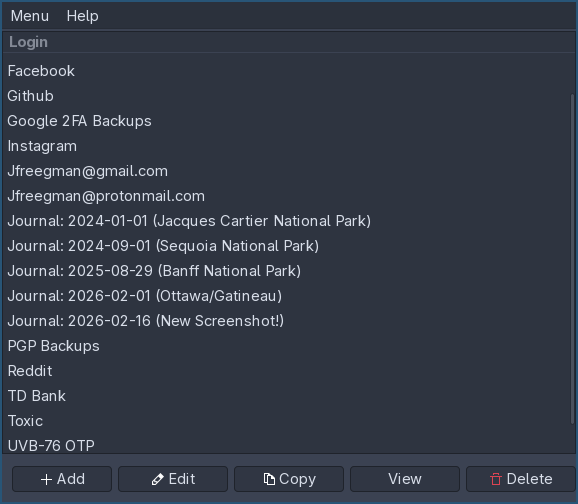Click the Edit button
This screenshot has width=578, height=504.
coord(173,479)
